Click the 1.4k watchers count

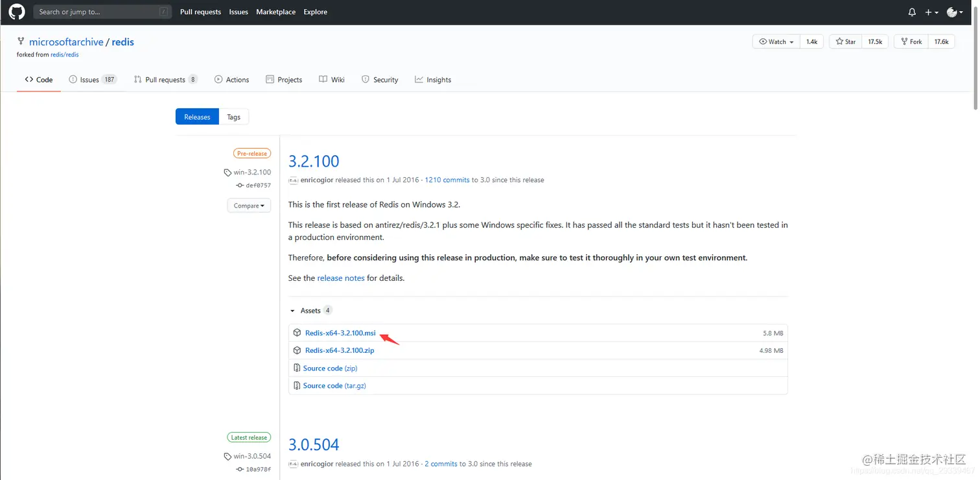811,42
